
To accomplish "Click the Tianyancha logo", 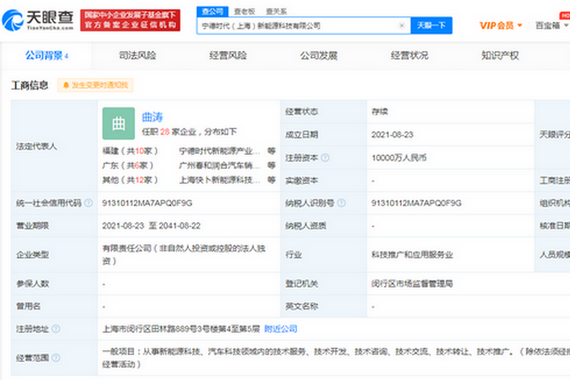I will click(x=38, y=20).
